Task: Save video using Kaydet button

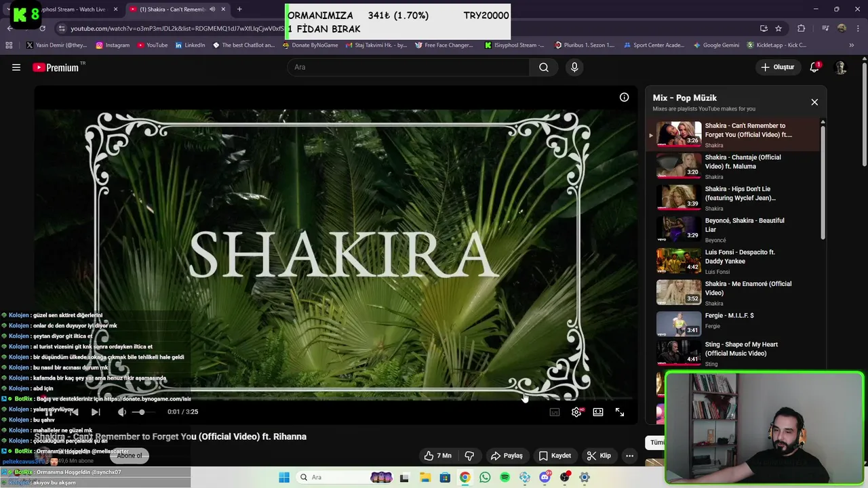Action: 555,455
